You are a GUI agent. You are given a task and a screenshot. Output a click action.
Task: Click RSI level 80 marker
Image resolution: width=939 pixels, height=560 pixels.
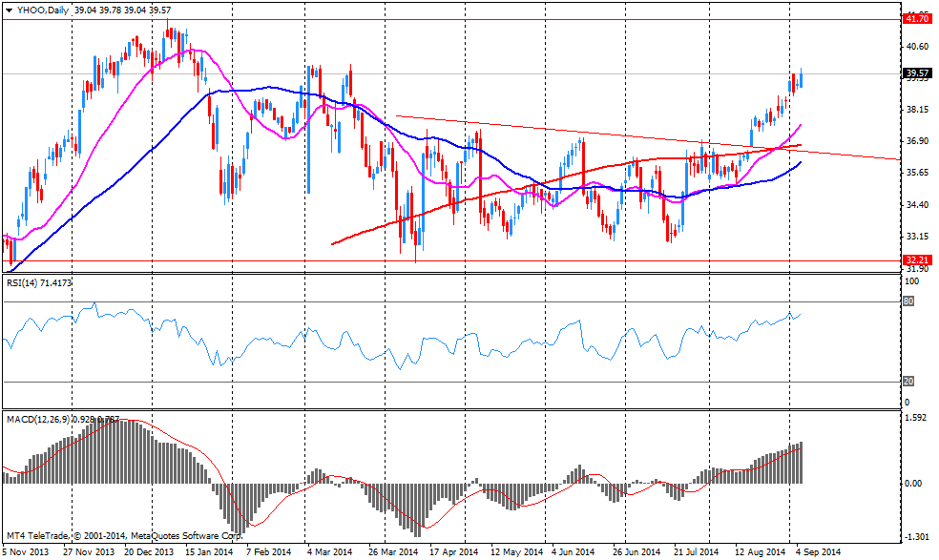coord(908,301)
